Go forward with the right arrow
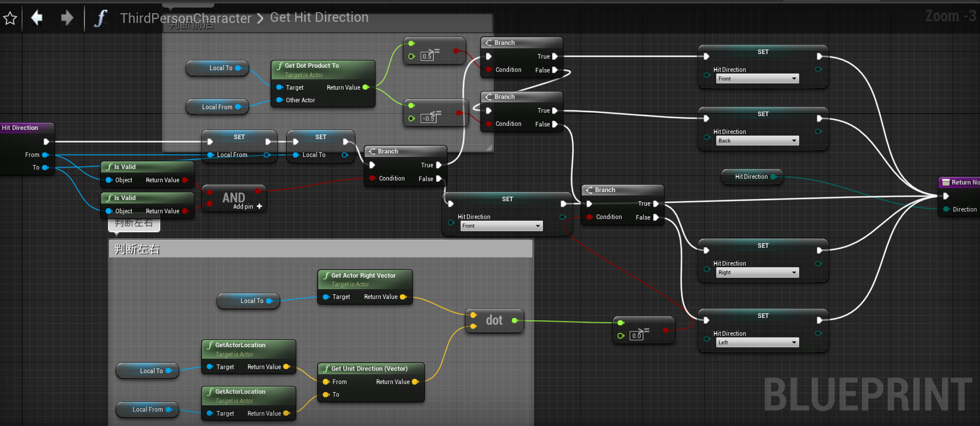Viewport: 980px width, 426px height. coord(67,18)
